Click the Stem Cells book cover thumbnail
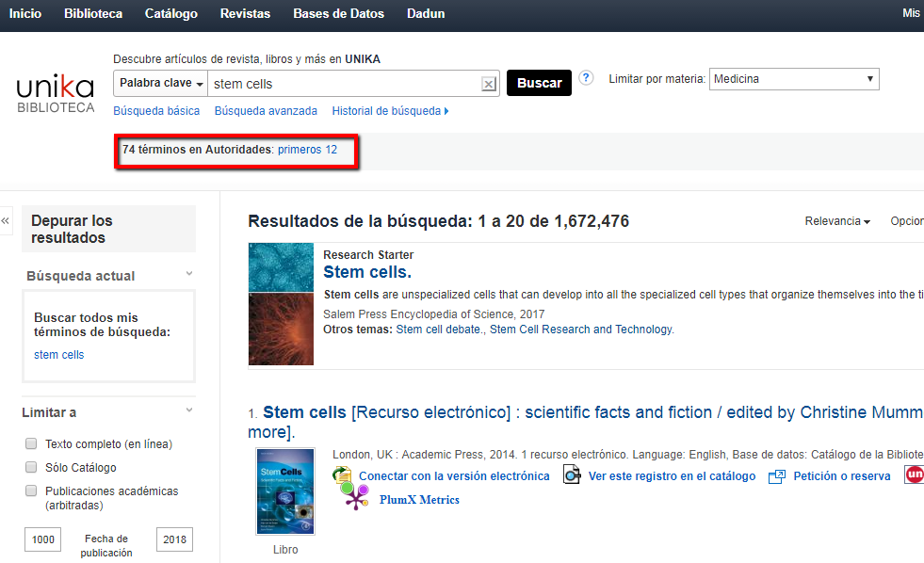 [285, 491]
